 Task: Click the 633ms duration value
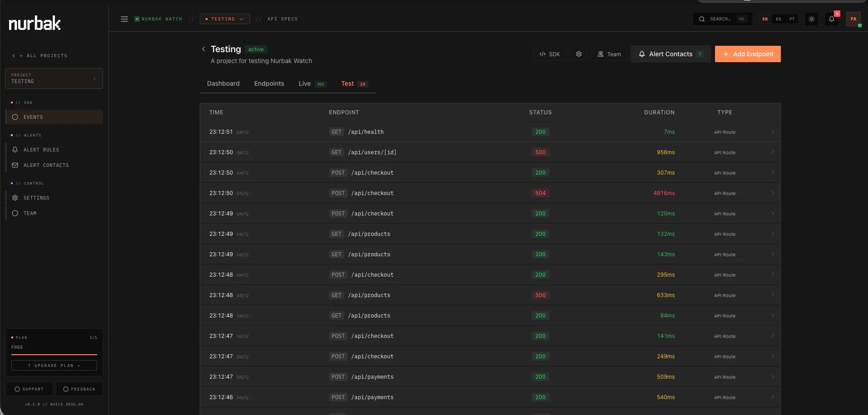pos(666,295)
